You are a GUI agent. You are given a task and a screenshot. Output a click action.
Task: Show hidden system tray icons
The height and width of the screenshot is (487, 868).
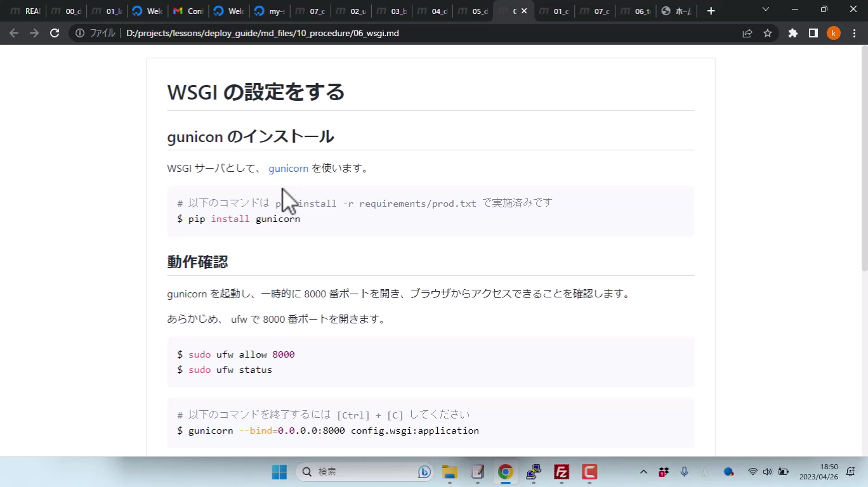643,472
